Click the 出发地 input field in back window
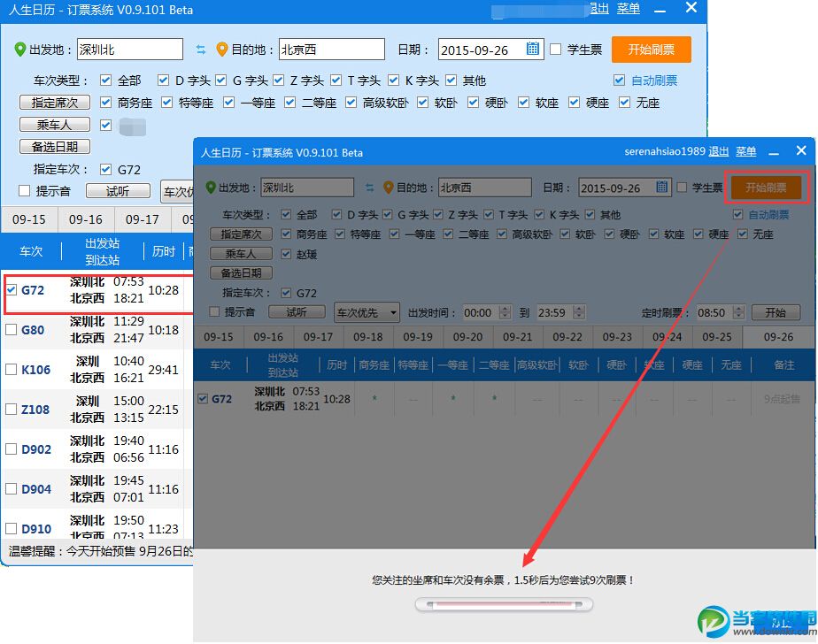 click(129, 50)
